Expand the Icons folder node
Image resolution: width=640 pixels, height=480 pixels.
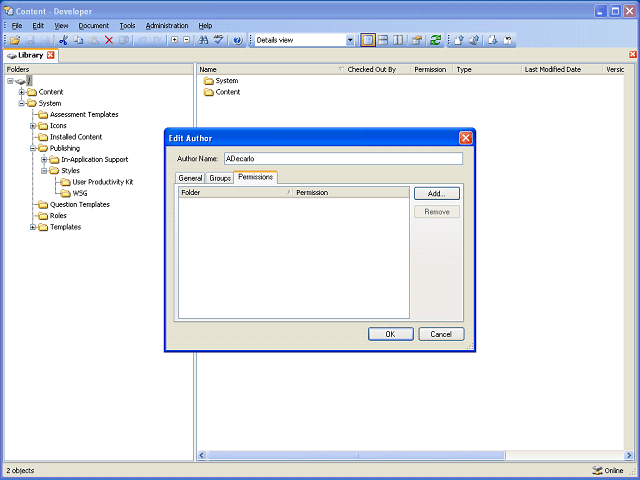pyautogui.click(x=33, y=126)
